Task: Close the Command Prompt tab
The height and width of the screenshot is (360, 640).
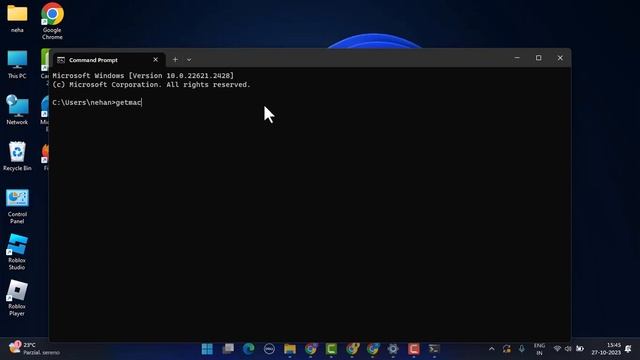Action: pos(156,60)
